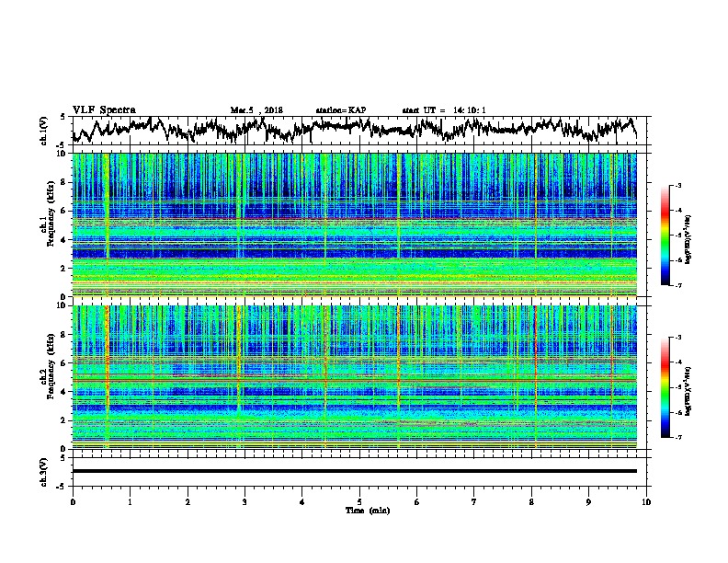Click the ch.1 spectrogram color scale bar
The width and height of the screenshot is (728, 563).
click(x=665, y=236)
